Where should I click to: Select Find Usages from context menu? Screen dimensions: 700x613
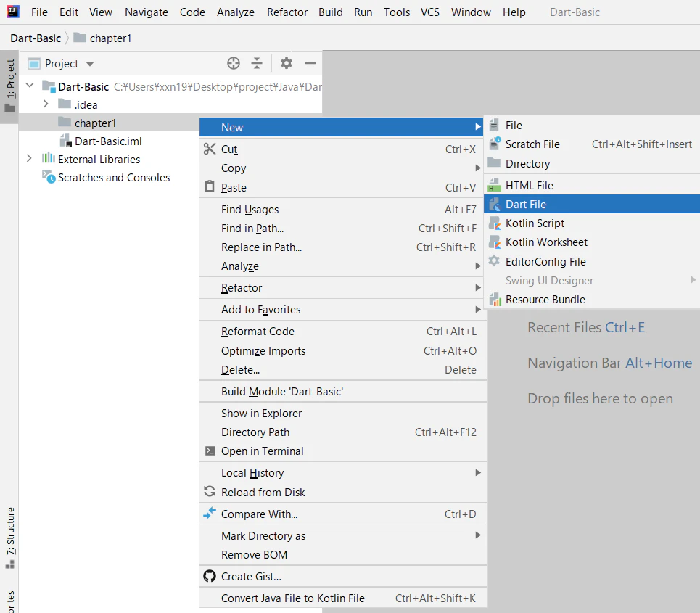coord(343,209)
